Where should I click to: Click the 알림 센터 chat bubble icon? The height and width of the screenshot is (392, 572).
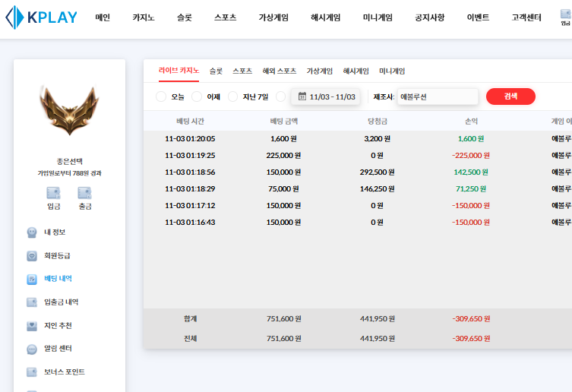click(x=32, y=349)
